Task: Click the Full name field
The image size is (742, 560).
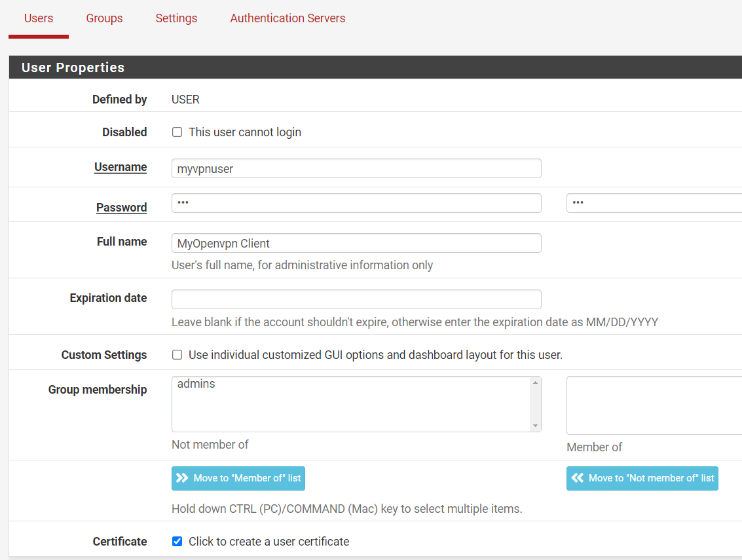Action: (x=356, y=243)
